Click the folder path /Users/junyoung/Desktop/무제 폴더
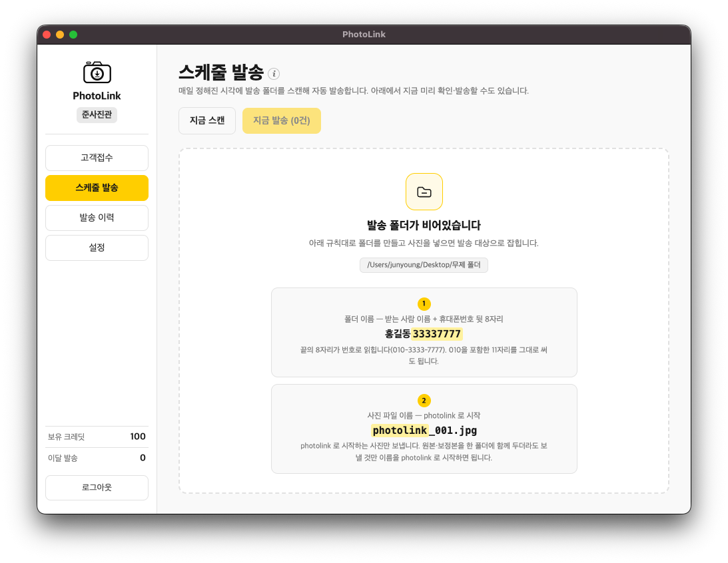 tap(424, 265)
